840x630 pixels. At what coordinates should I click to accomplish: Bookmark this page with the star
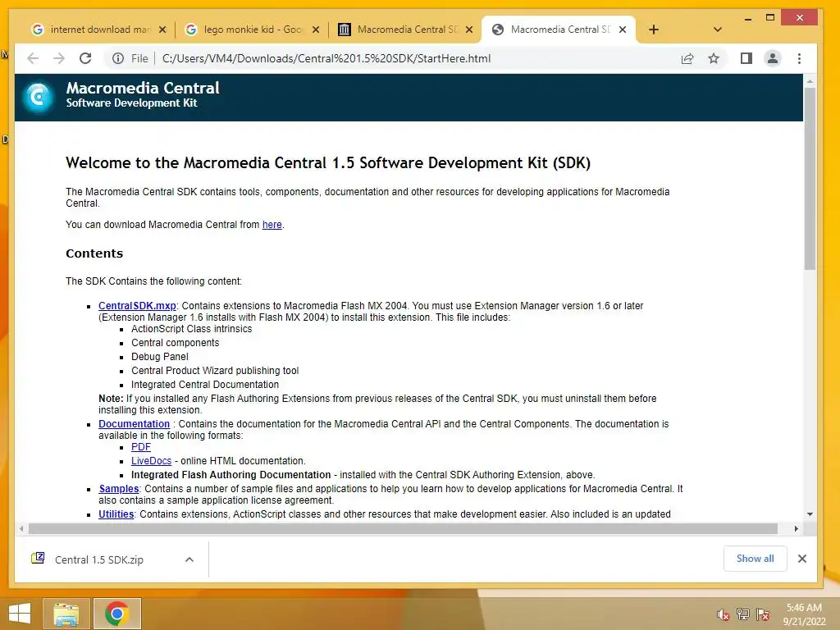(714, 58)
